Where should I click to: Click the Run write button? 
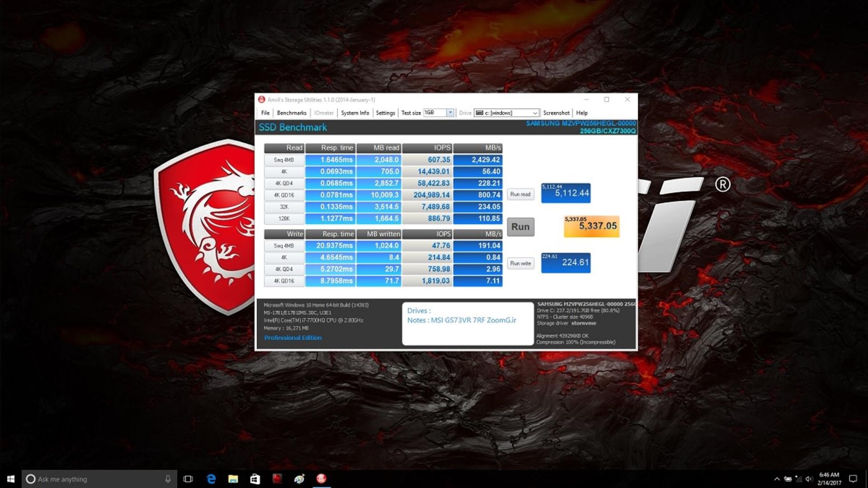click(520, 263)
